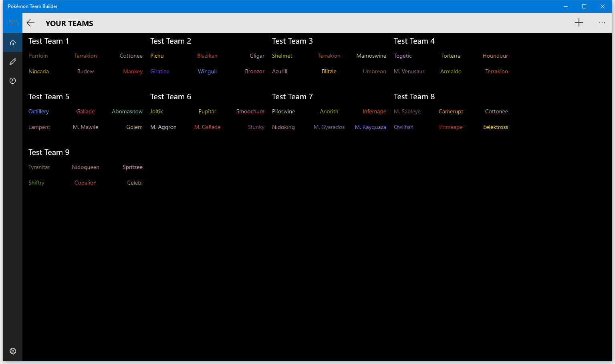Image resolution: width=615 pixels, height=364 pixels.
Task: Select Wingull in Test Team 2
Action: pyautogui.click(x=207, y=71)
